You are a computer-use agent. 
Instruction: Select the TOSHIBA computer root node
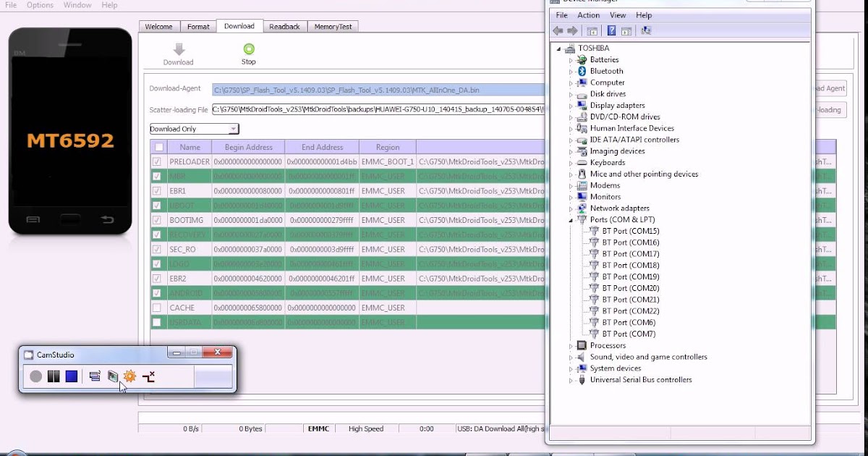(x=593, y=48)
